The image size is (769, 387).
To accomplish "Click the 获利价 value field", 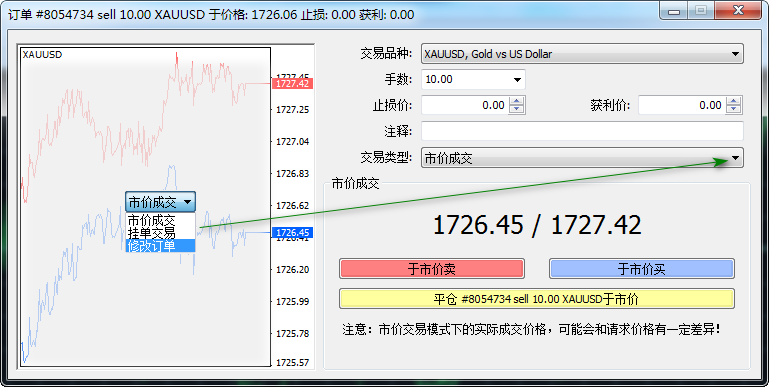I will coord(683,105).
